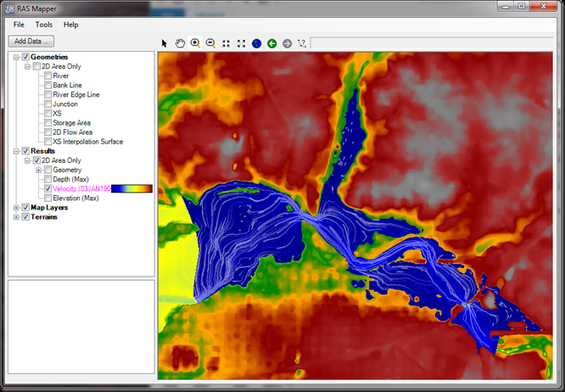
Task: Expand the Geometry node under Results
Action: [38, 170]
